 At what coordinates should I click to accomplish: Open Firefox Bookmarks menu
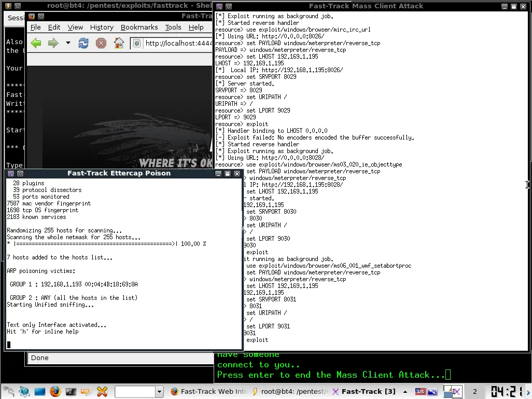139,27
